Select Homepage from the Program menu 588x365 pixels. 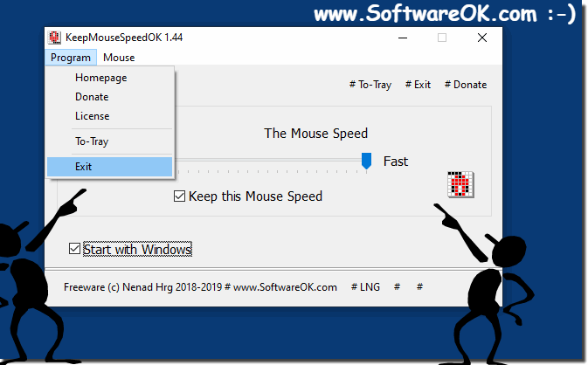click(x=109, y=78)
